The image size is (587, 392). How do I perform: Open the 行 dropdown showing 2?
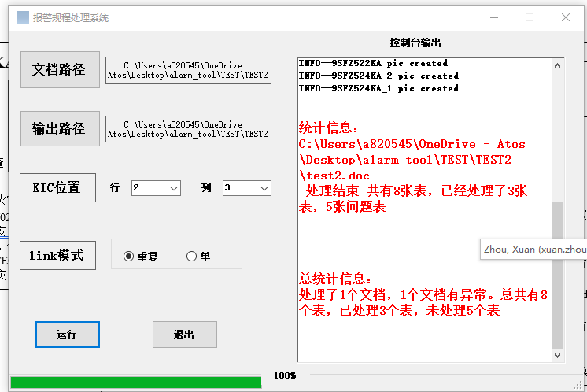[156, 188]
